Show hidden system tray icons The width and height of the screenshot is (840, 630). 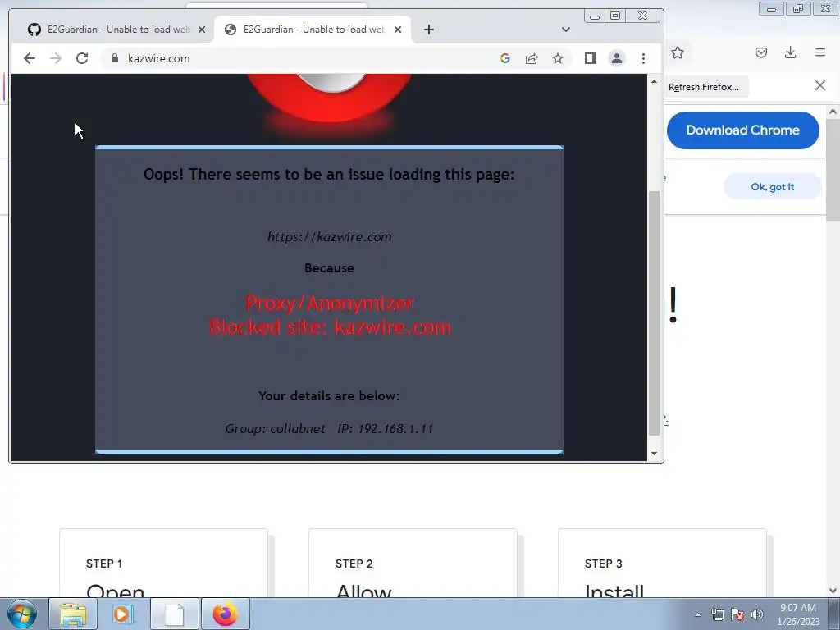pyautogui.click(x=697, y=614)
